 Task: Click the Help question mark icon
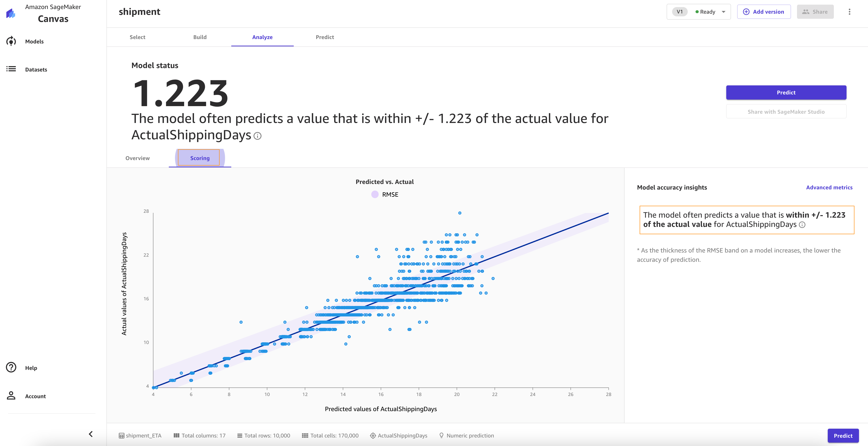[x=11, y=367]
